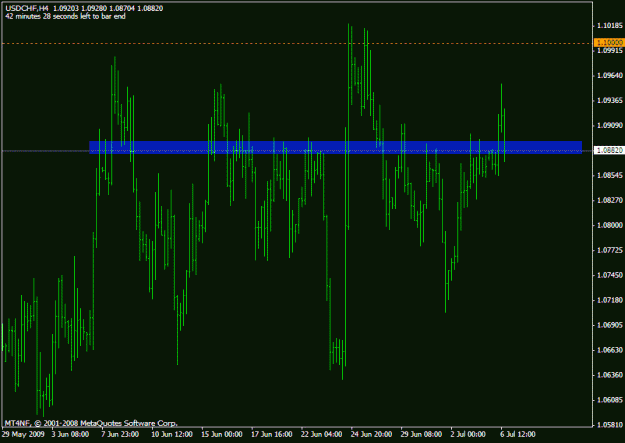625x443 pixels.
Task: Click price axis value 1.09090
Action: tap(609, 126)
